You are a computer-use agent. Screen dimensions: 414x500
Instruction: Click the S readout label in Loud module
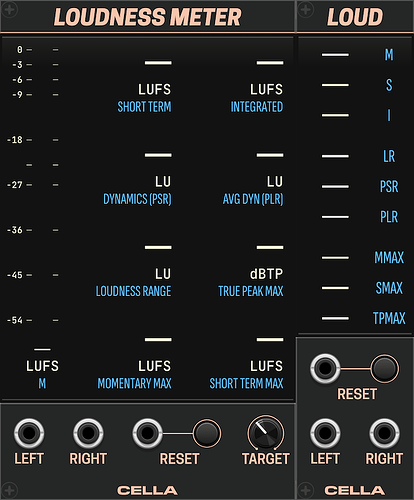pos(389,85)
